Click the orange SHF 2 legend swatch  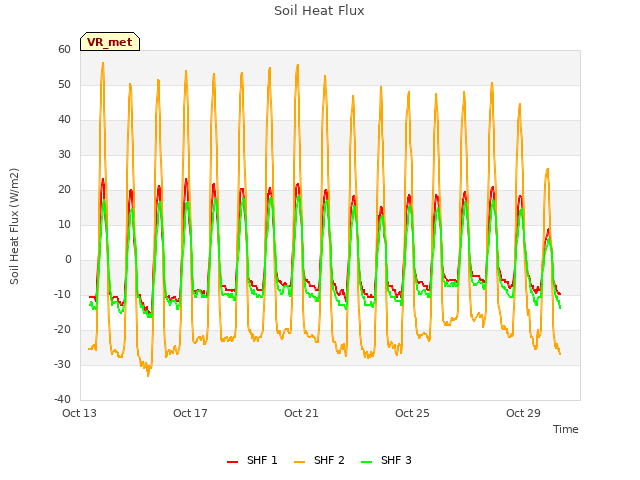coord(299,462)
